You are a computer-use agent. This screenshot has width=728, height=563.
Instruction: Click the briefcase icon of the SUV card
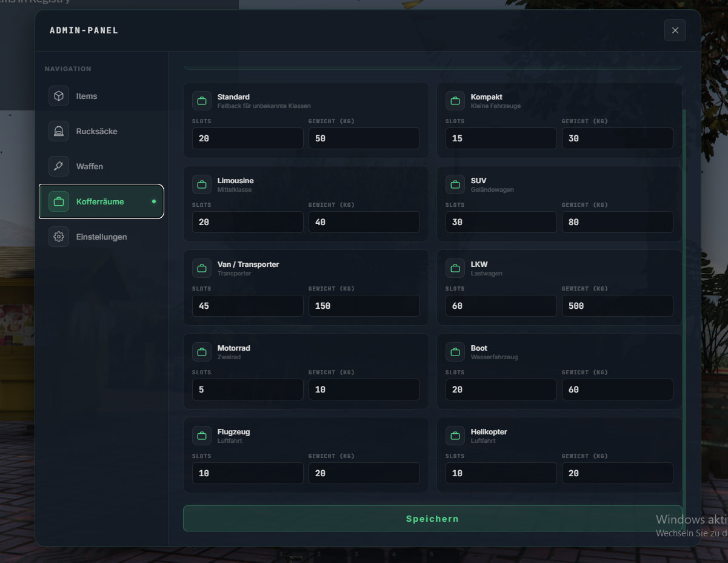(x=455, y=184)
